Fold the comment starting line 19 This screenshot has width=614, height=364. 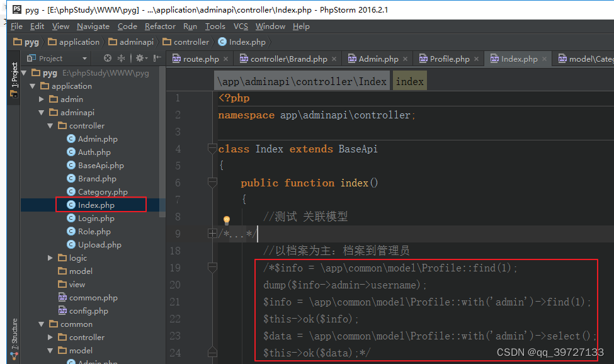(x=212, y=268)
